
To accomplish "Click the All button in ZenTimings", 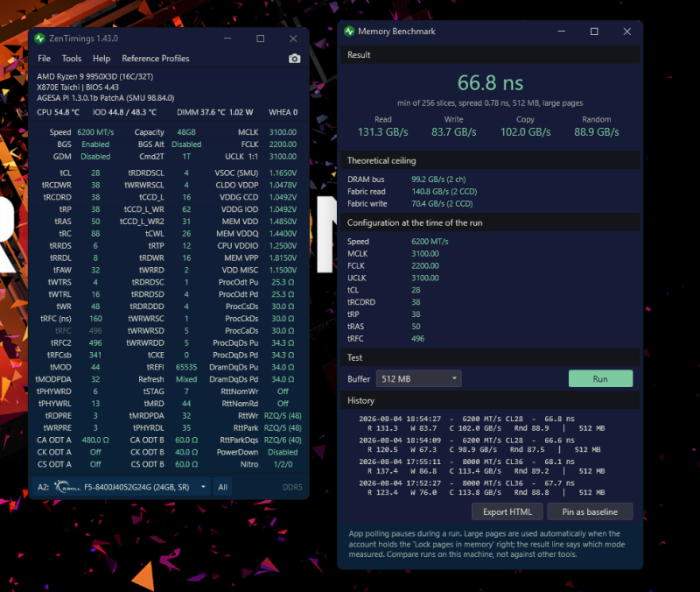I will click(223, 487).
